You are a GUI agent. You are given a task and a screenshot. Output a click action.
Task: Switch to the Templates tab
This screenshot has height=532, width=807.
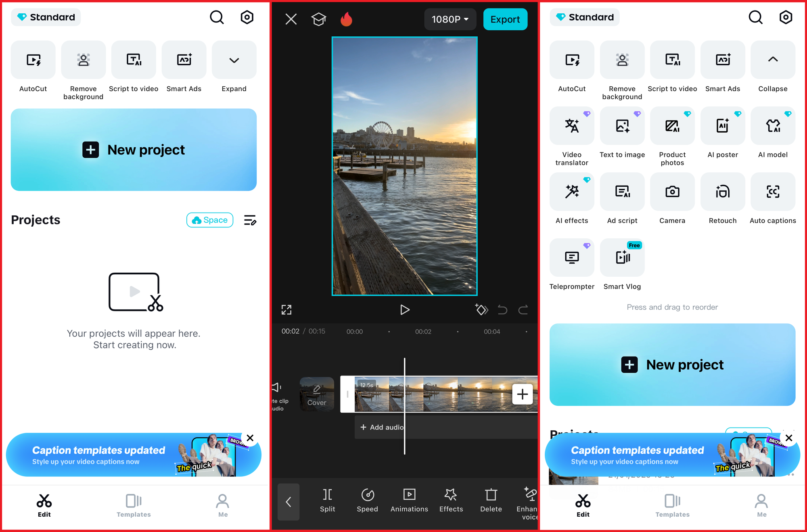(x=133, y=505)
